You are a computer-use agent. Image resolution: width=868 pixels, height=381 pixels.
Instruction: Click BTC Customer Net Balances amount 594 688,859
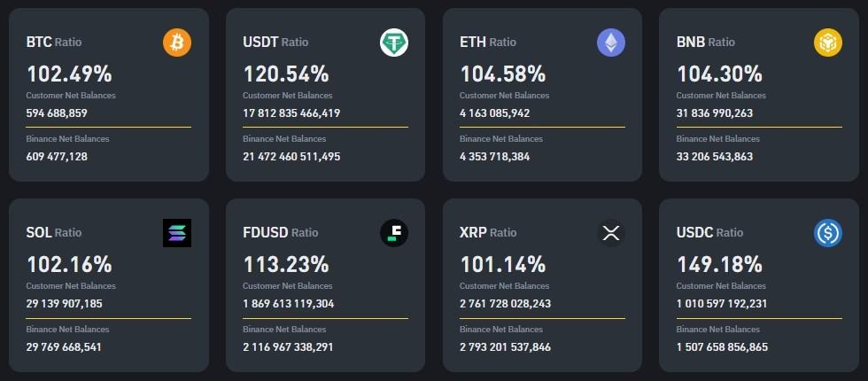click(57, 113)
